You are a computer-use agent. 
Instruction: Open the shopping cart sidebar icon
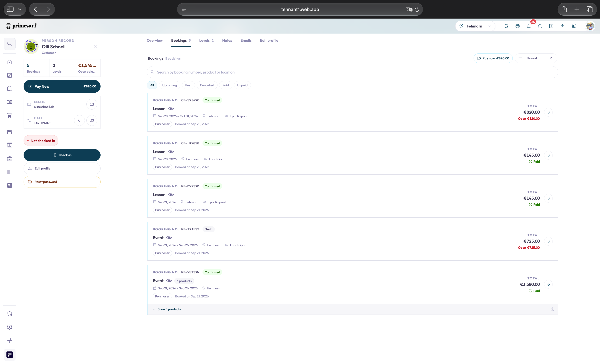[x=9, y=116]
